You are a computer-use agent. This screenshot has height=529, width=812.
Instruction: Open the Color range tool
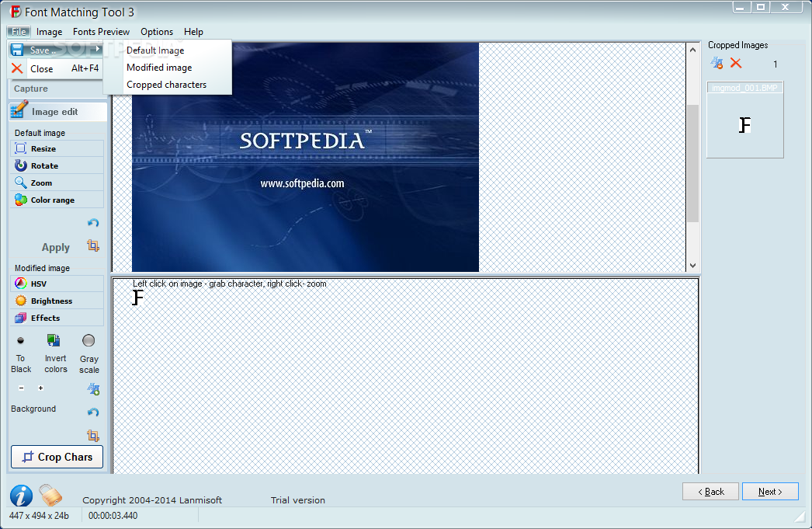[x=57, y=200]
